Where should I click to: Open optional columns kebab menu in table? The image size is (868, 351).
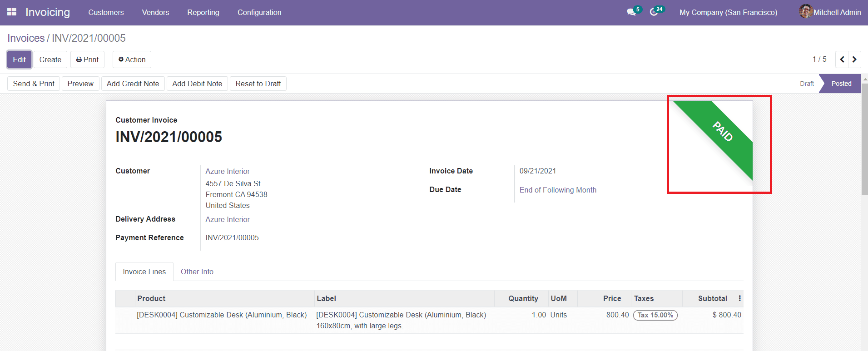(x=739, y=298)
